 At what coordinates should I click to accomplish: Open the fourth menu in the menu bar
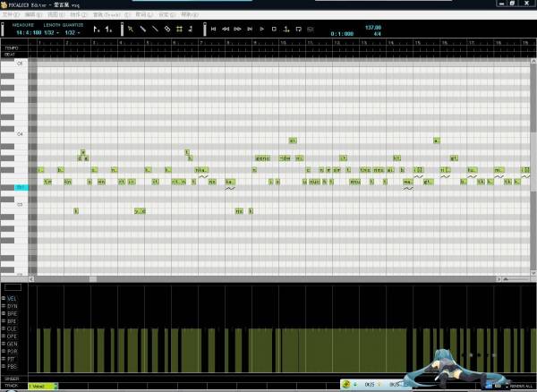pos(79,14)
